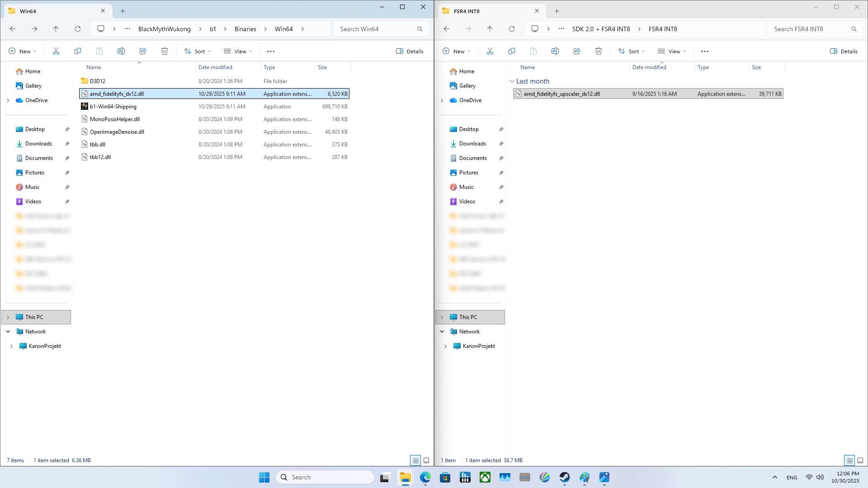This screenshot has height=488, width=868.
Task: Open Microsoft Edge from the taskbar
Action: click(x=425, y=477)
